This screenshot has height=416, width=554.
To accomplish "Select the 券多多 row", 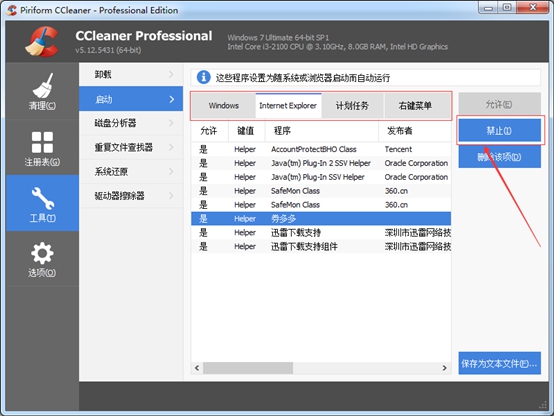I will pos(321,218).
